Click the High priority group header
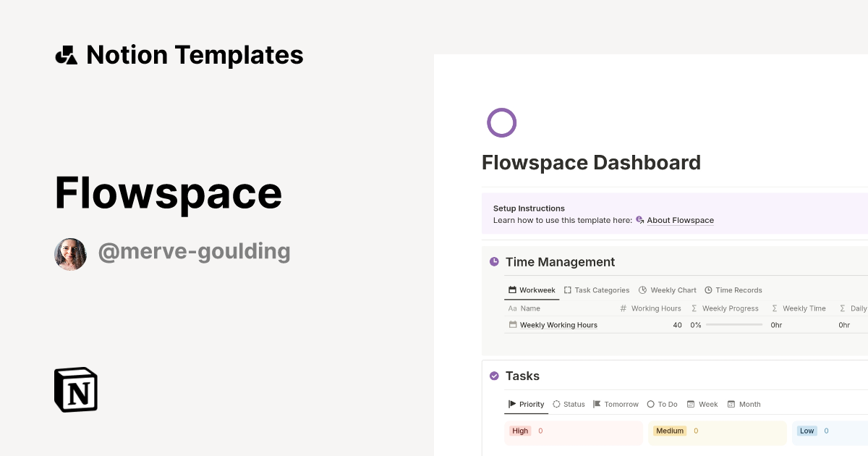 (520, 431)
